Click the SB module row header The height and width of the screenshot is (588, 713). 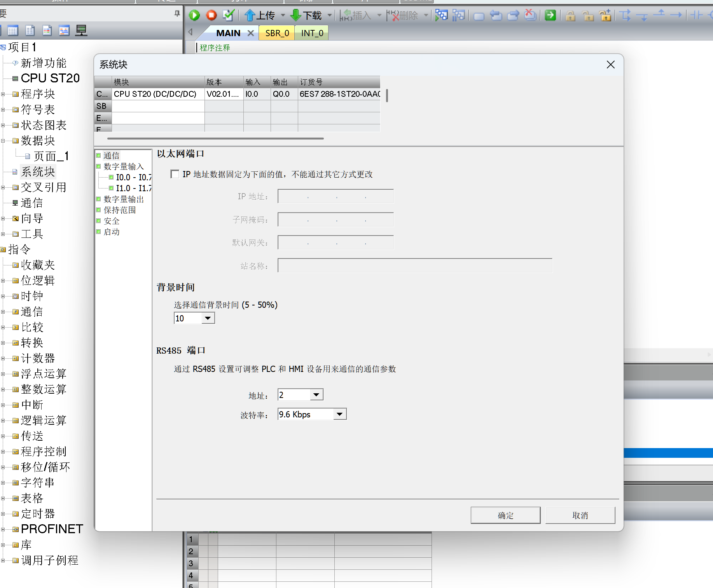click(103, 106)
